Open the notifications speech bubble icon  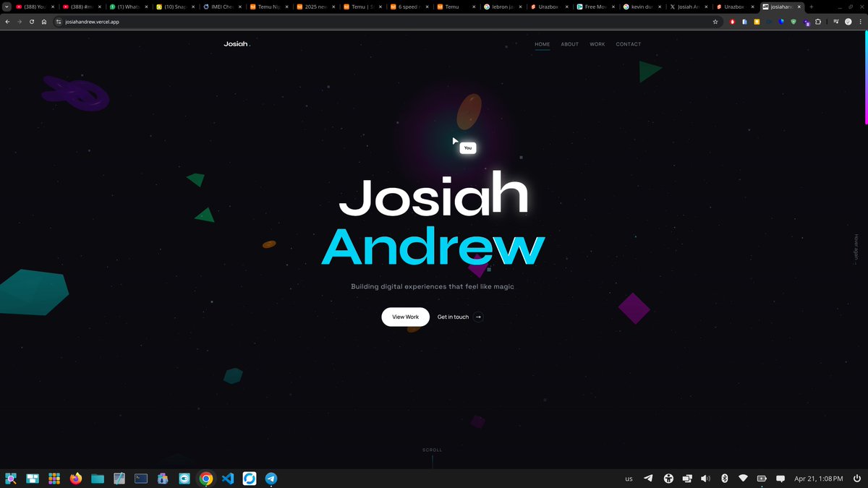click(x=780, y=478)
